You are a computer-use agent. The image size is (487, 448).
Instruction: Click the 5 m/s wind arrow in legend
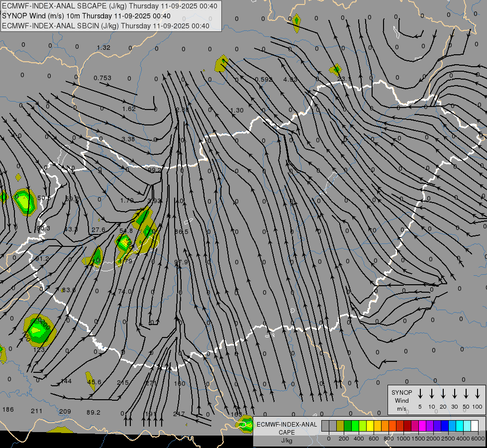(x=420, y=394)
